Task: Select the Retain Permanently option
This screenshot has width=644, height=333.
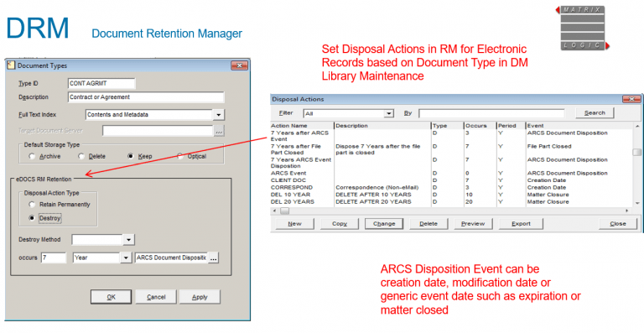Action: pyautogui.click(x=32, y=205)
